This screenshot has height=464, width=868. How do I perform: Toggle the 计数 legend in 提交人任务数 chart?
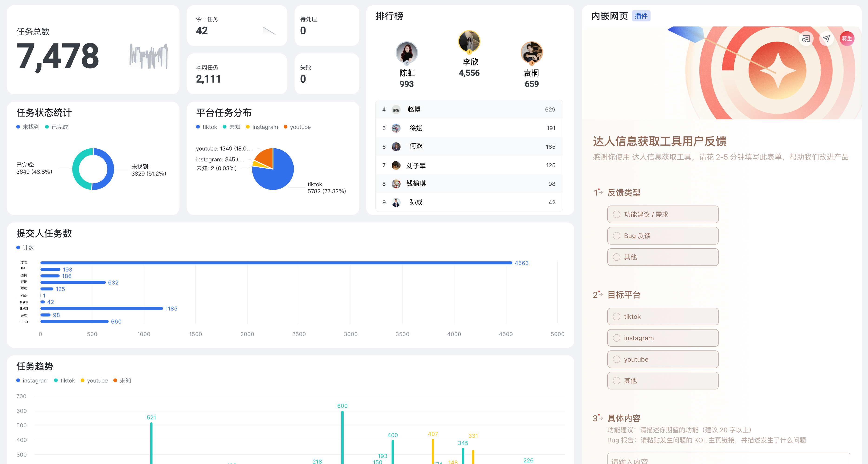25,248
